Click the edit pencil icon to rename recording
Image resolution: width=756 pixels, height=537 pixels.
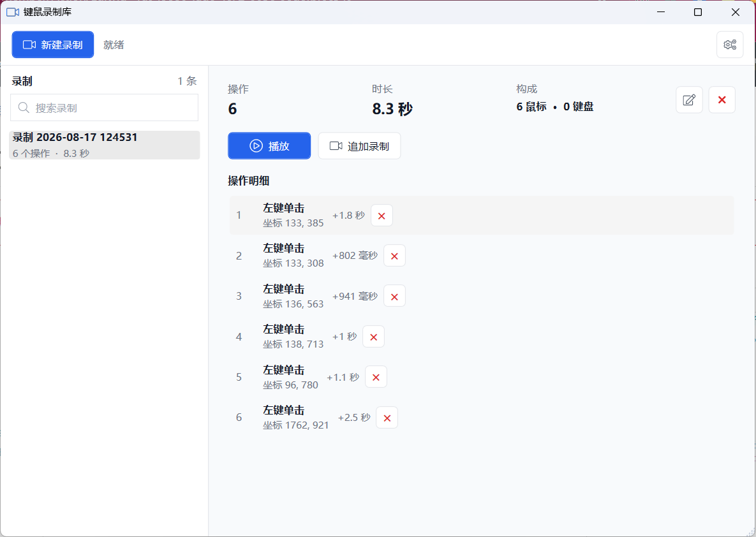(x=689, y=99)
